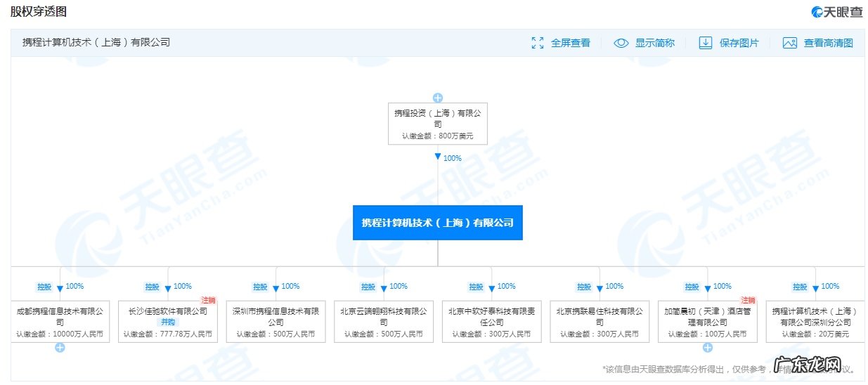Screen dimensions: 868x385
Task: Click the 控股 label above 北京中软好泰科技
Action: [476, 287]
